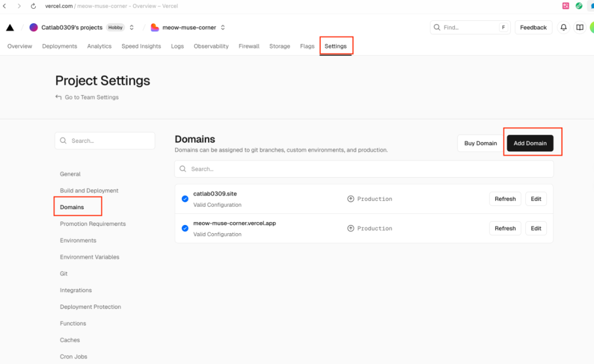Viewport: 594px width, 364px height.
Task: Click the Vercel triangle logo
Action: pyautogui.click(x=10, y=27)
